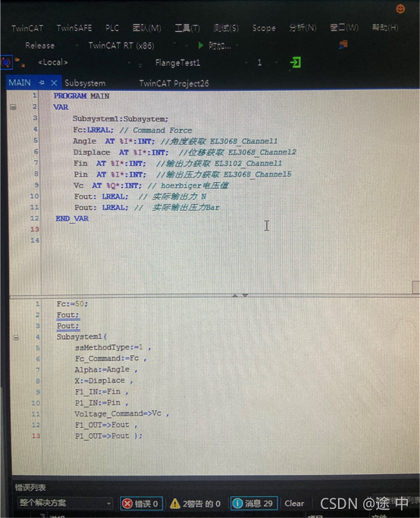Click the orange feedback smiley icon
Image resolution: width=420 pixels, height=518 pixels.
[x=400, y=9]
